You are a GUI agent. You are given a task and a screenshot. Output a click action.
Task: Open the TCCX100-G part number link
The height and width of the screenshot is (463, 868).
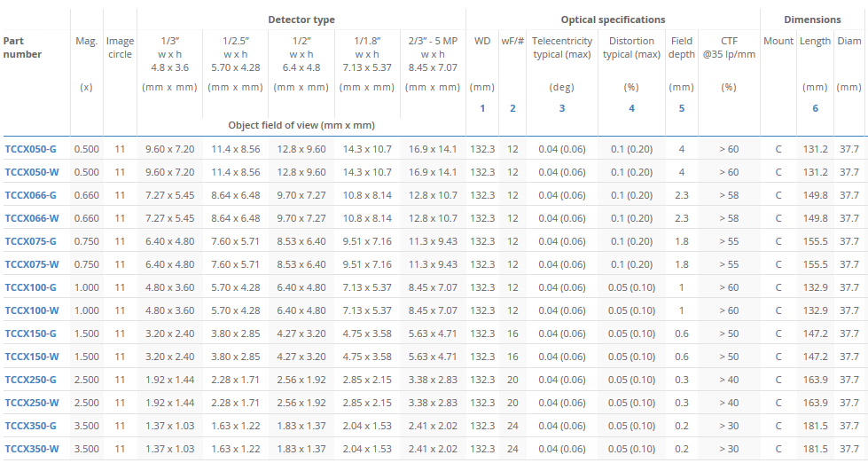point(30,287)
